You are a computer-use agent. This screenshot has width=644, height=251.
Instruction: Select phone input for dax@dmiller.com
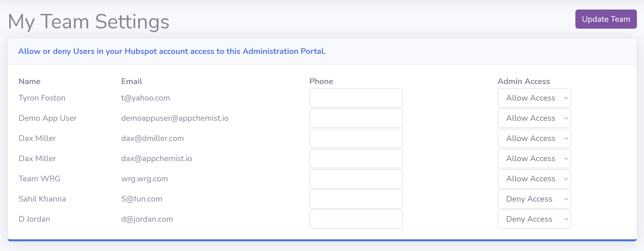click(x=356, y=138)
